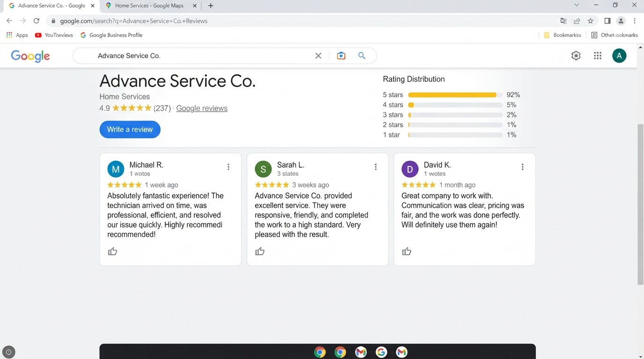Open search by image camera icon
Screen dimensions: 644x359
click(341, 56)
